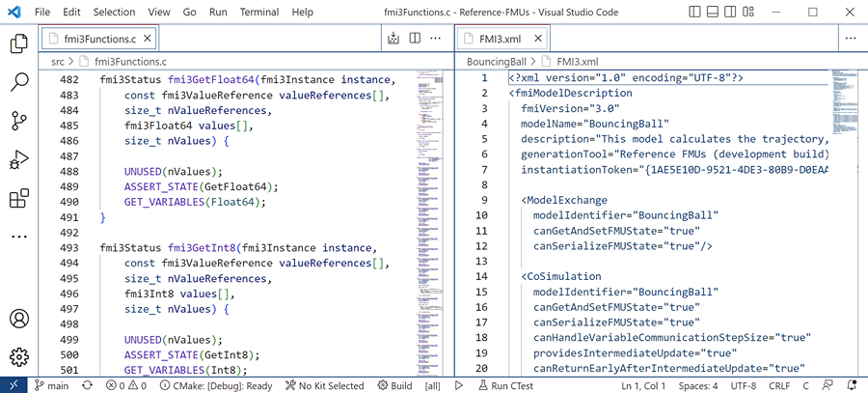Click the Build status bar button
Image resolution: width=868 pixels, height=393 pixels.
[394, 386]
